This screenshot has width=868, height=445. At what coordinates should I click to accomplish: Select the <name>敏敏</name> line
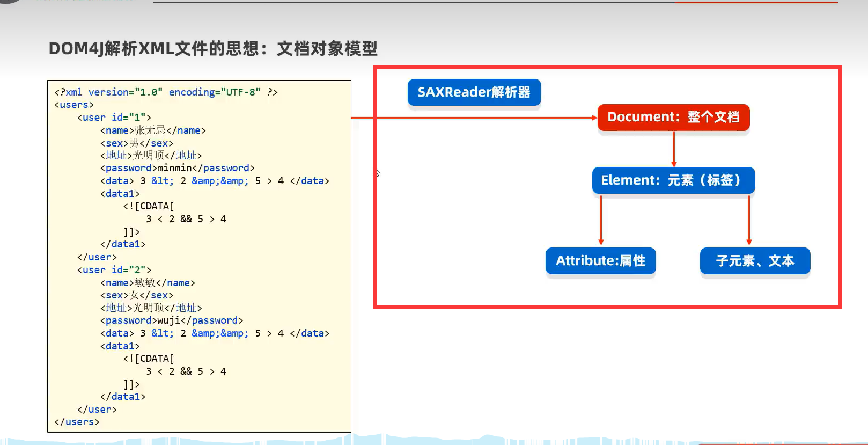148,283
